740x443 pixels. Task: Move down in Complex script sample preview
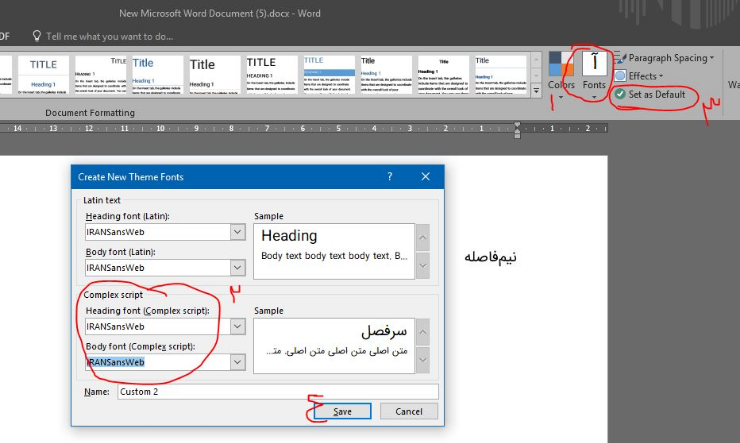423,359
